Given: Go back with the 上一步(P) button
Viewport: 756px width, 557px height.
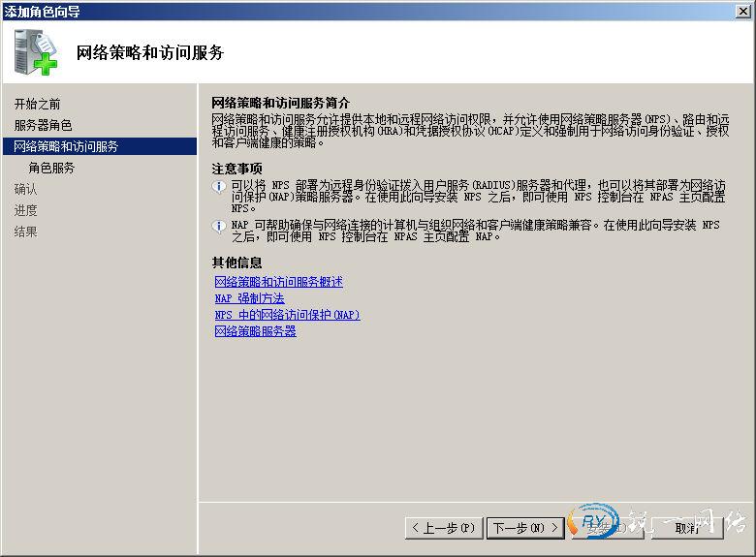Looking at the screenshot, I should point(444,528).
